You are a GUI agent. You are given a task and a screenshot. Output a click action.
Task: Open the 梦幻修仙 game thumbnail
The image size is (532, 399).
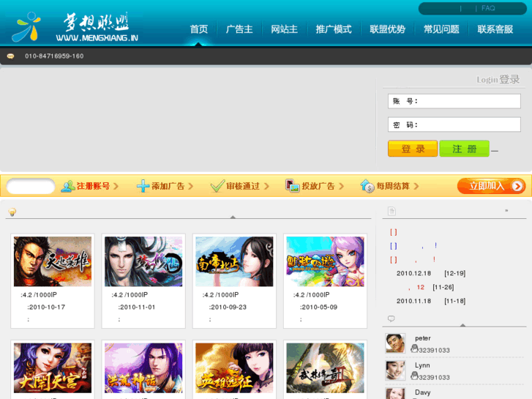(143, 261)
